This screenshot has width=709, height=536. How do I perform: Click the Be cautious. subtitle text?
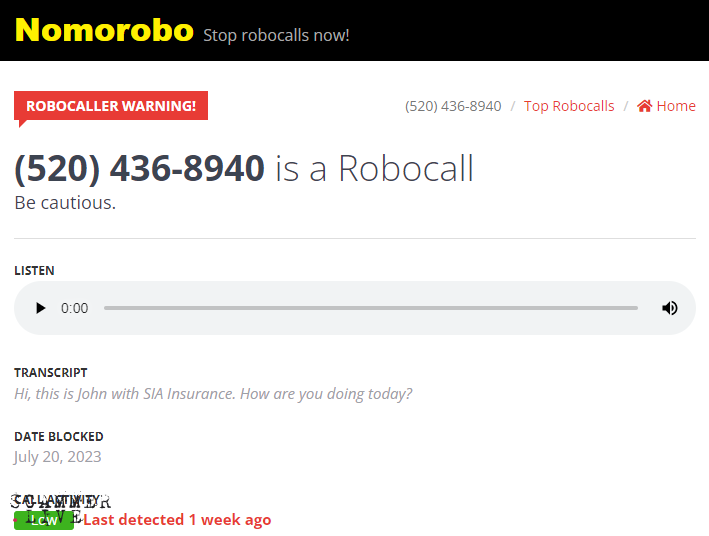point(65,203)
